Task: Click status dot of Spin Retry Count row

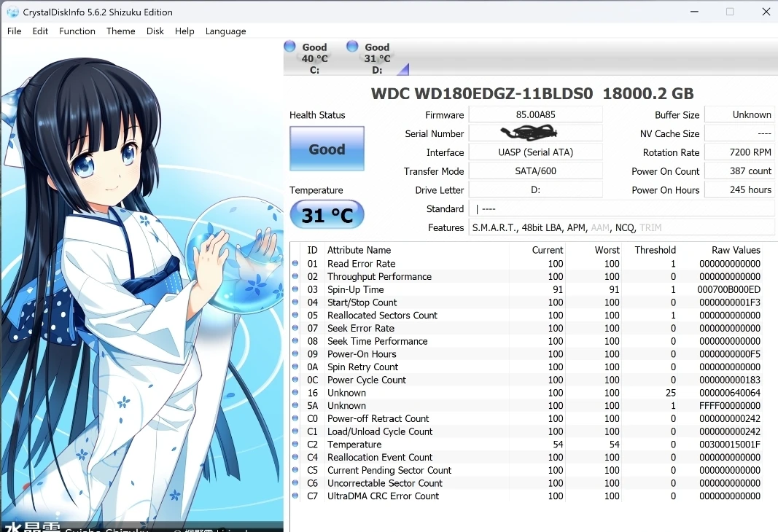Action: [296, 367]
